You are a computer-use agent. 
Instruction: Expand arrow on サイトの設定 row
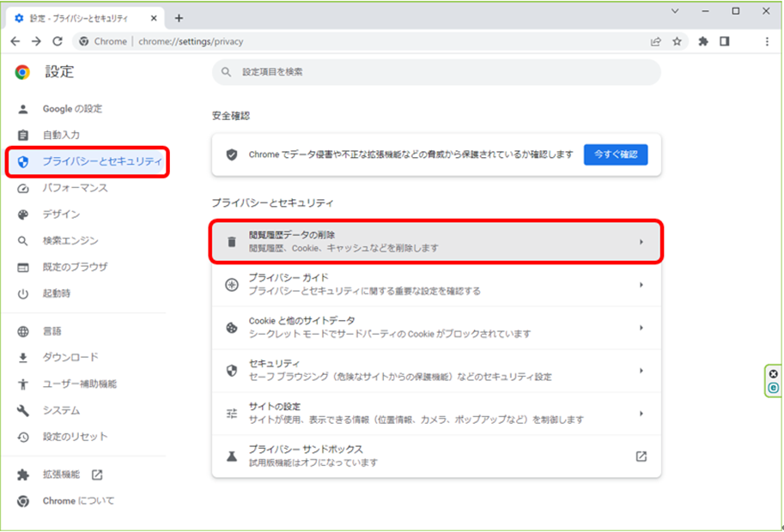pos(641,414)
